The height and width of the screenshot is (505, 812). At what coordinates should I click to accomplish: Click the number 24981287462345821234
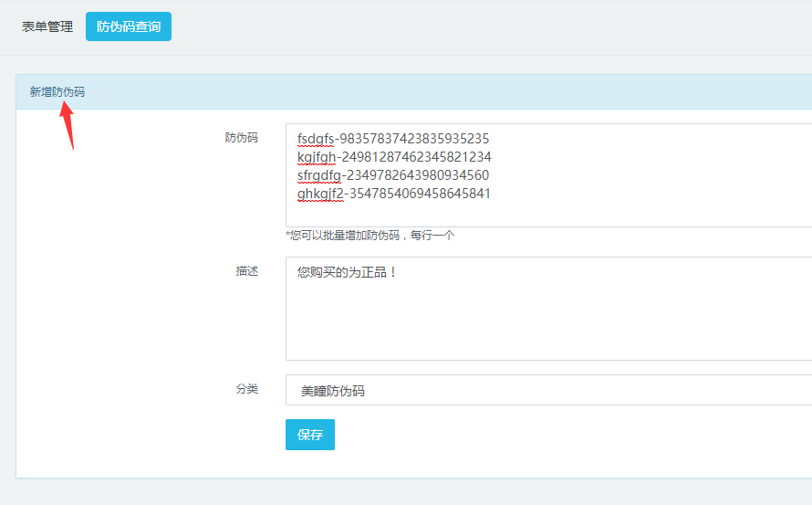(416, 157)
